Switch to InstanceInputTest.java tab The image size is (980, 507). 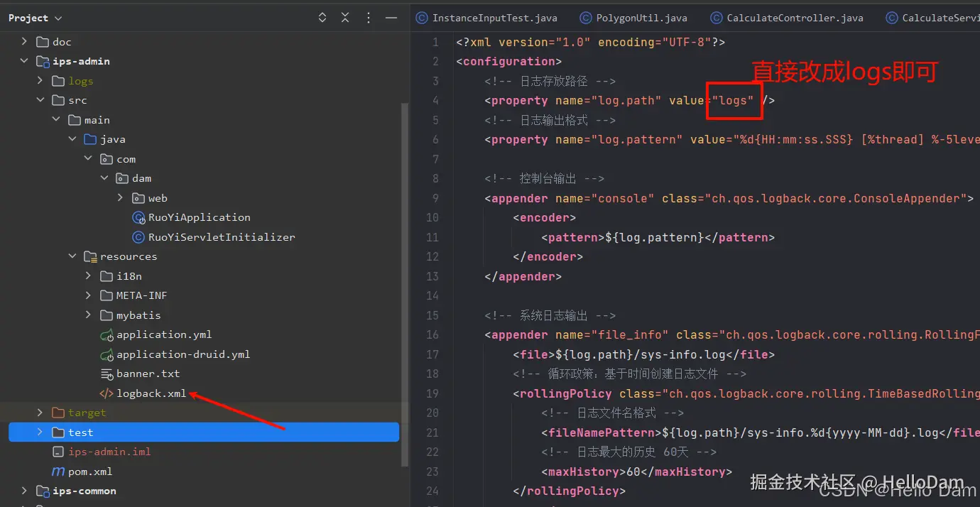[487, 18]
